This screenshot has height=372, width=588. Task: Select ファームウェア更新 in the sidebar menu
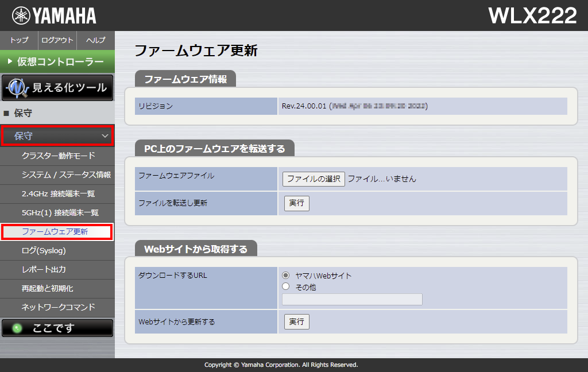click(57, 232)
